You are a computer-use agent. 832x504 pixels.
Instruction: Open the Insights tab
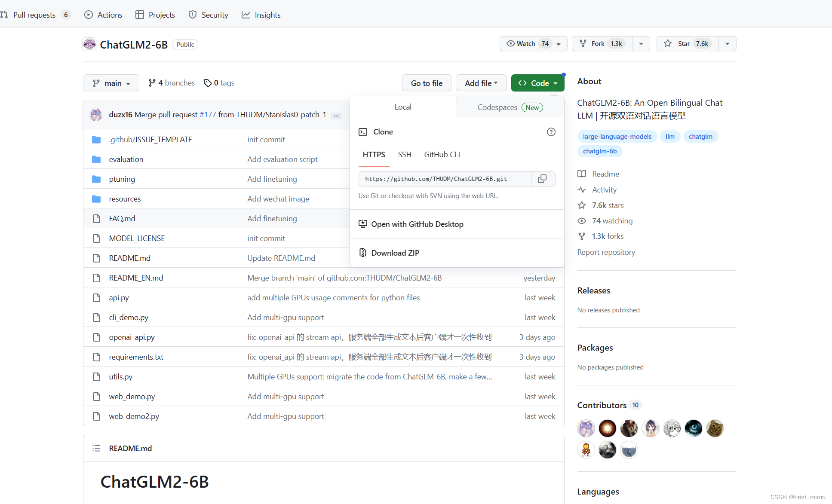261,15
